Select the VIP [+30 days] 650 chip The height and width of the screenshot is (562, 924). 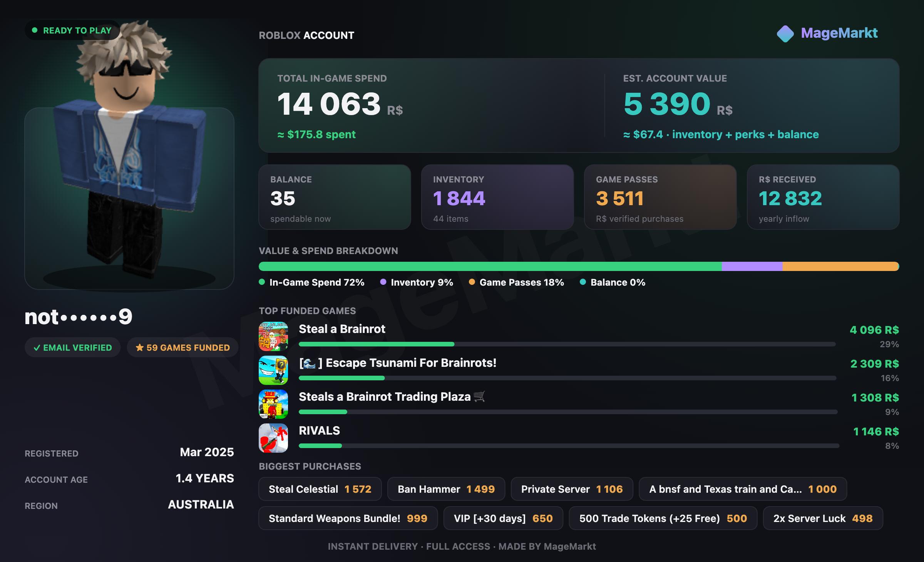point(503,518)
